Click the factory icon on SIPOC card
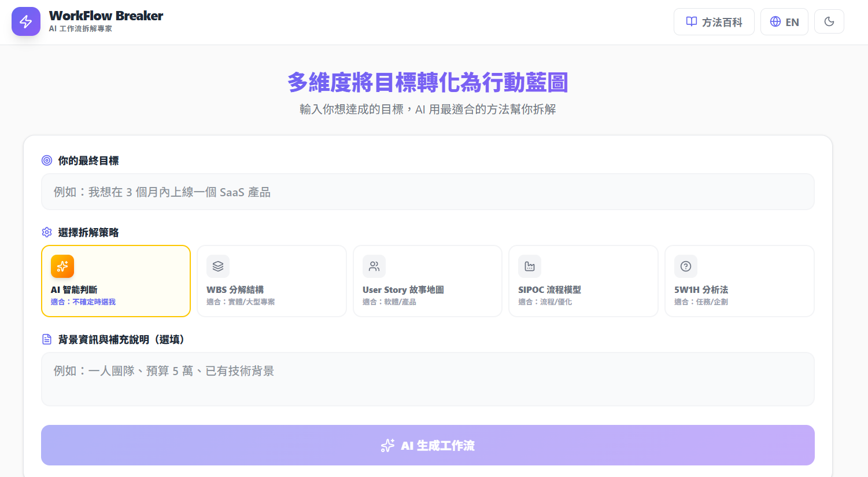868x477 pixels. [529, 266]
